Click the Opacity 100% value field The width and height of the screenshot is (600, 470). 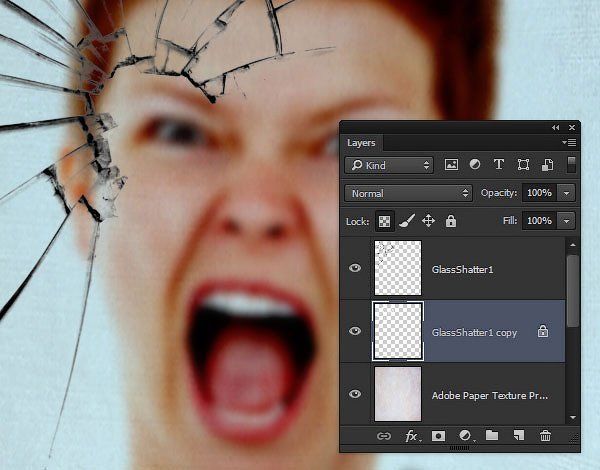(540, 193)
